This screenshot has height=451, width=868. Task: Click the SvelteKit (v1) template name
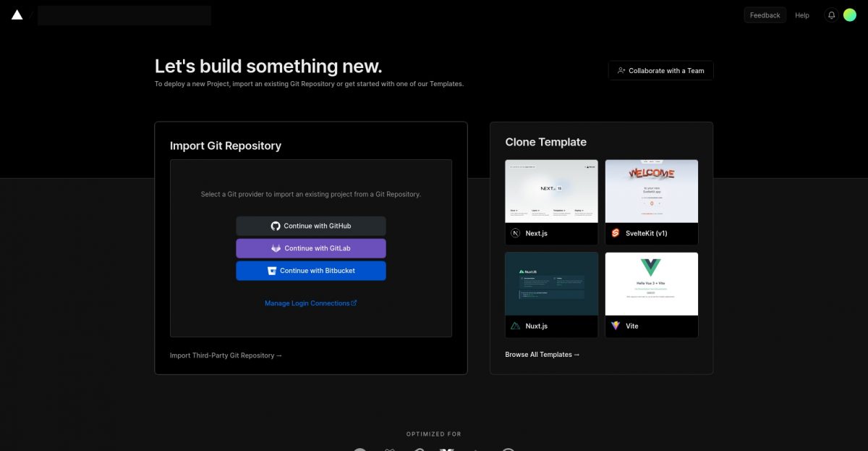pos(647,233)
